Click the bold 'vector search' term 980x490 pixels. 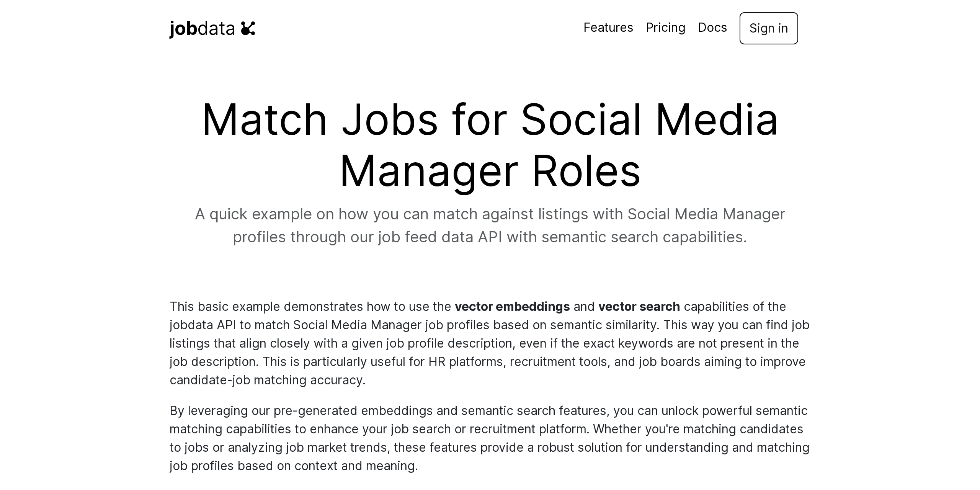tap(639, 306)
